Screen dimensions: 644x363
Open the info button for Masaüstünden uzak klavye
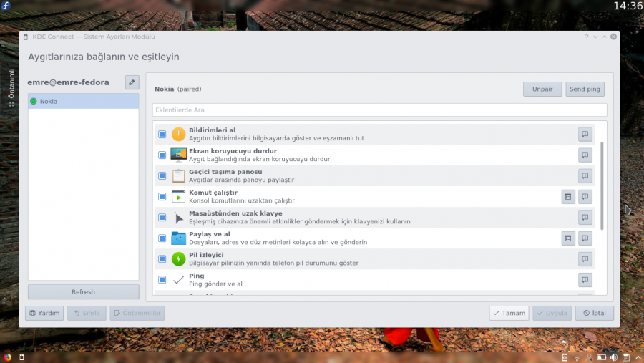click(585, 217)
